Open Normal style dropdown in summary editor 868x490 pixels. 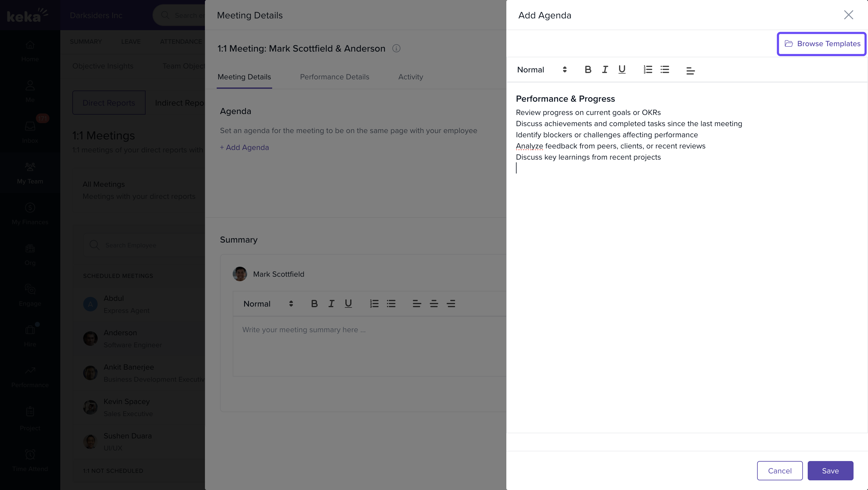268,304
